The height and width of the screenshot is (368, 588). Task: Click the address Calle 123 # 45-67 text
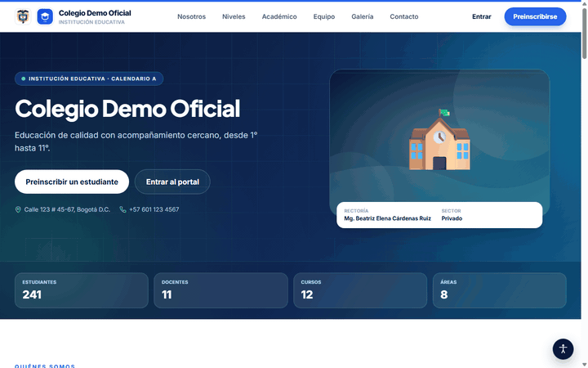[67, 209]
